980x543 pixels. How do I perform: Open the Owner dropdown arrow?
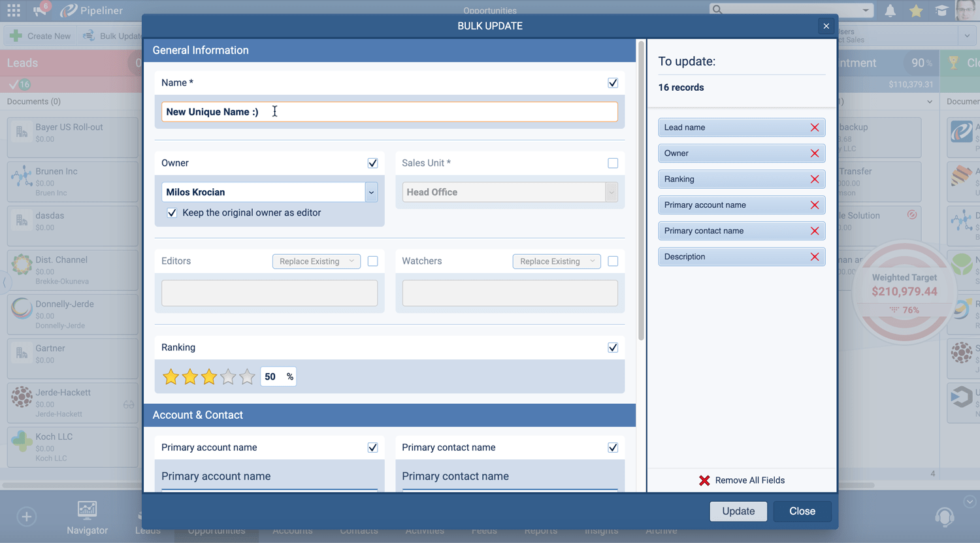pyautogui.click(x=371, y=192)
